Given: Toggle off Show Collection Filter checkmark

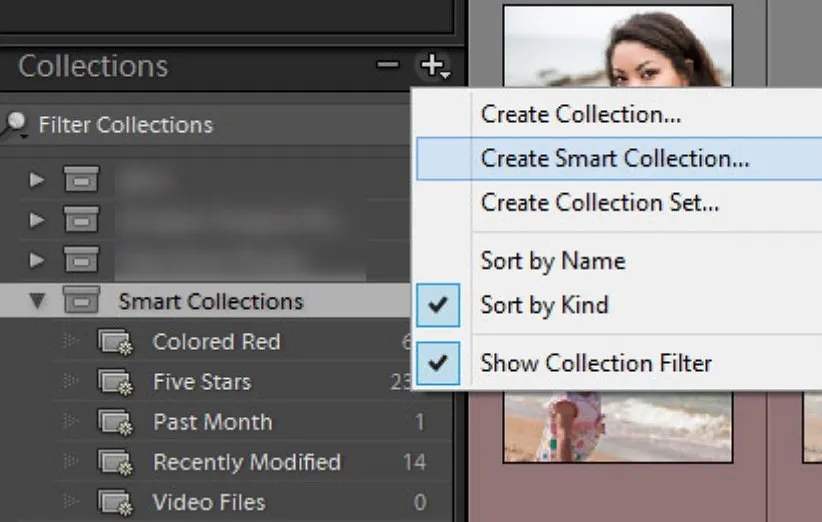Looking at the screenshot, I should pos(437,363).
